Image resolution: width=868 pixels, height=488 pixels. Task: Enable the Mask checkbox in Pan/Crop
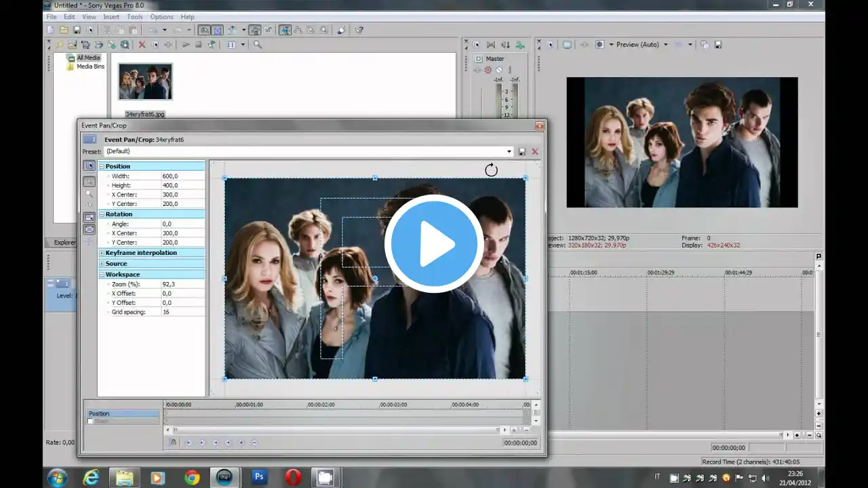pyautogui.click(x=90, y=422)
